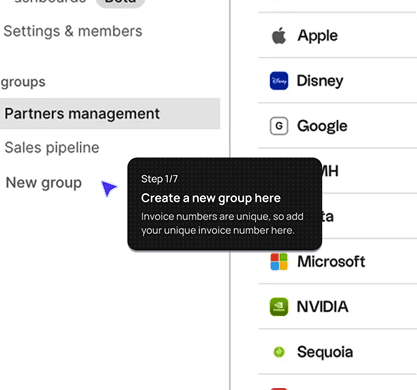Image resolution: width=417 pixels, height=390 pixels.
Task: Open the Microsoft company entry
Action: point(337,262)
